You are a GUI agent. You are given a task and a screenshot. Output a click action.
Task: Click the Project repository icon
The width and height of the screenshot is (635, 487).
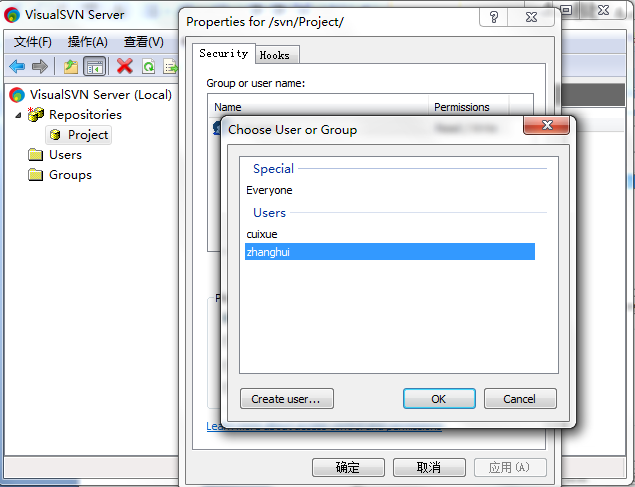(55, 135)
